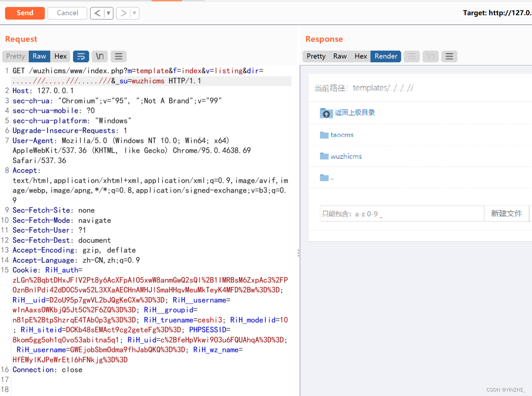Click the Request panel heading
Screen dimensions: 532x396
coord(21,39)
